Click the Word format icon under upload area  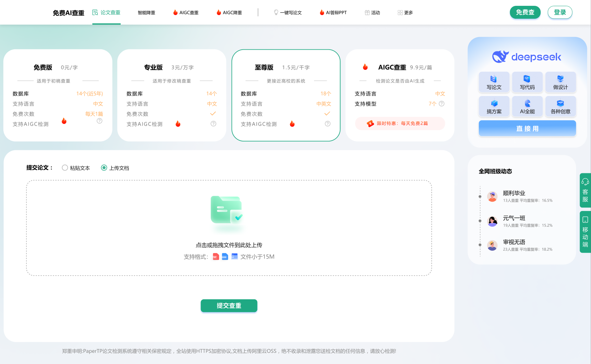[x=225, y=256]
